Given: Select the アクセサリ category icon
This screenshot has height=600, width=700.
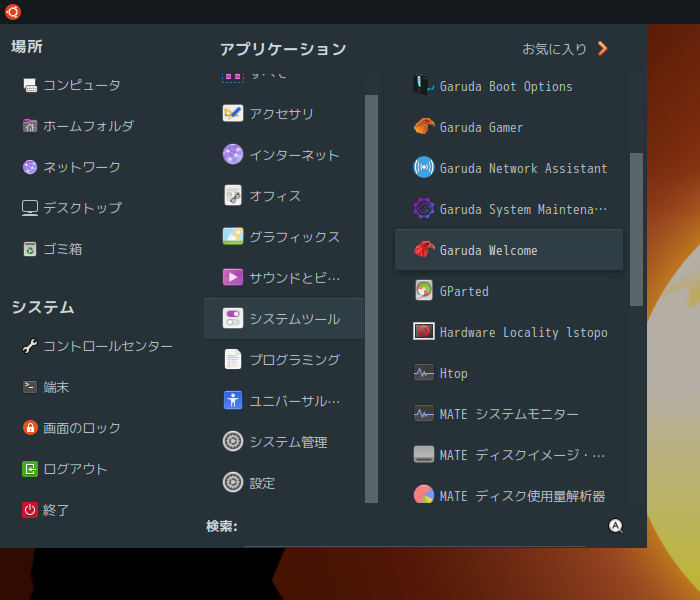Looking at the screenshot, I should click(233, 113).
